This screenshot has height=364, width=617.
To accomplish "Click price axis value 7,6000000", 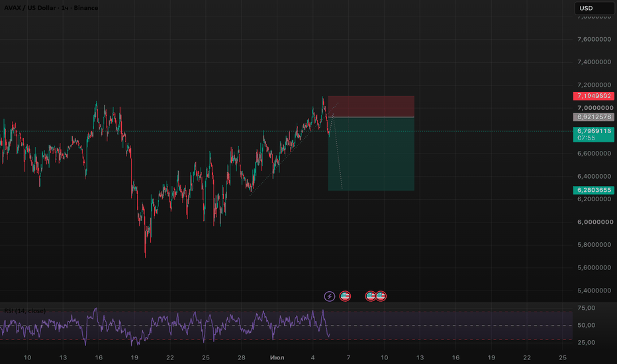I will point(594,39).
